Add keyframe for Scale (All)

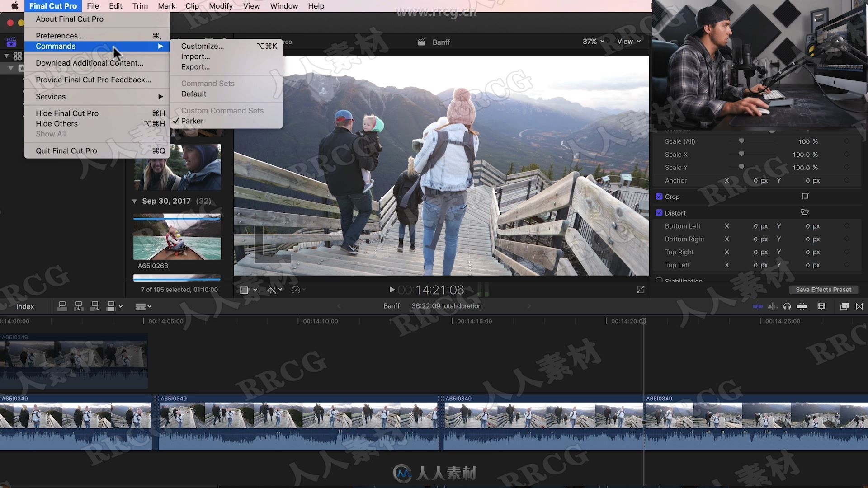(x=847, y=141)
